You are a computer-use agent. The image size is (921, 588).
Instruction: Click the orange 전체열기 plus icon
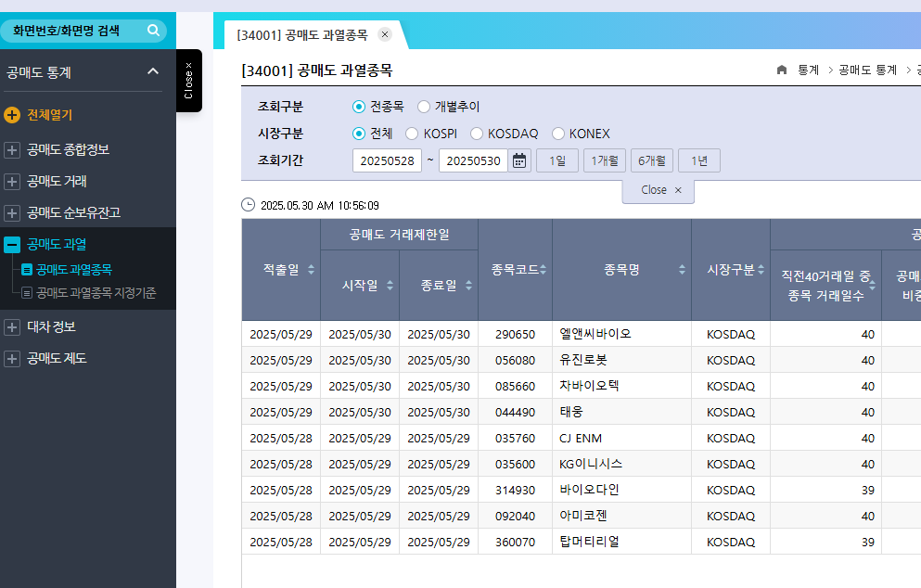[x=12, y=115]
